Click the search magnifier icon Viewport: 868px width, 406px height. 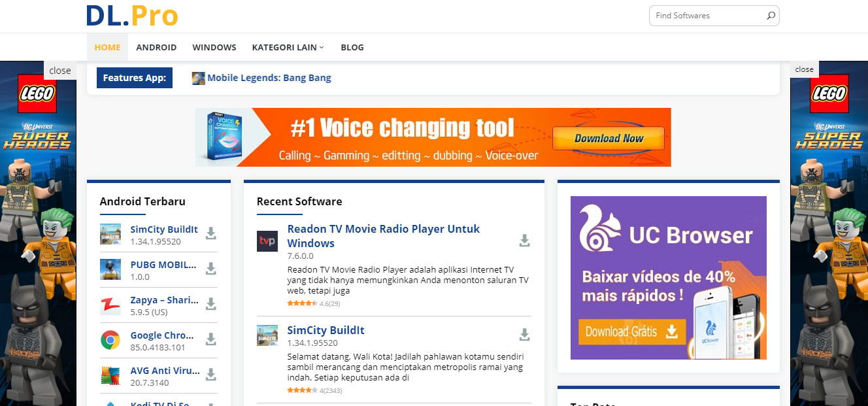click(x=771, y=16)
